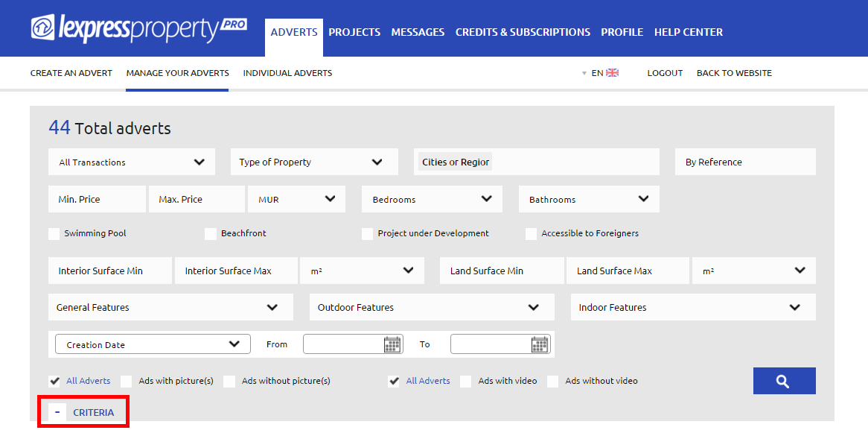Tick the Ads without video checkbox

pyautogui.click(x=552, y=381)
